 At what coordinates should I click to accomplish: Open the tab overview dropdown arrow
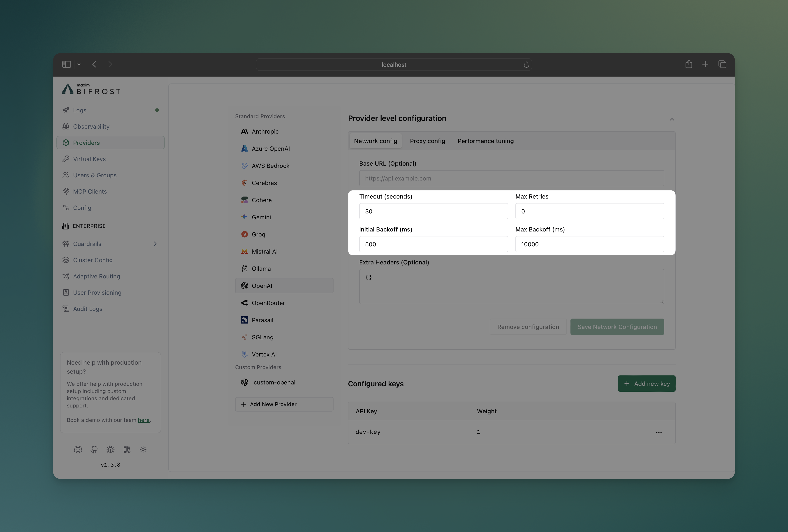tap(79, 64)
